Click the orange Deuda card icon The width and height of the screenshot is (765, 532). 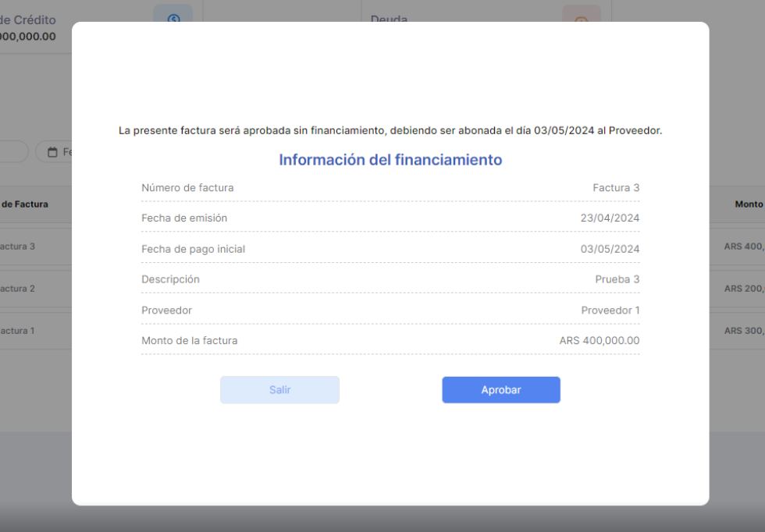[581, 17]
